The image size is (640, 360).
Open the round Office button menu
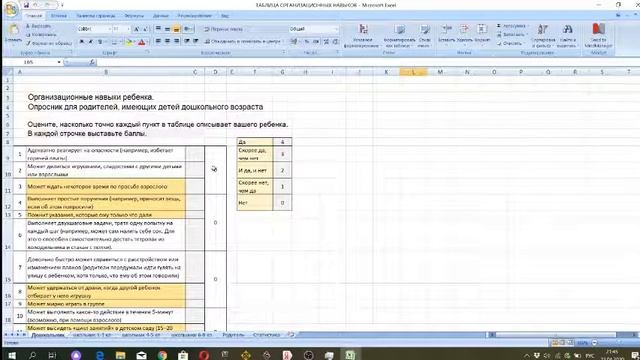pyautogui.click(x=11, y=9)
